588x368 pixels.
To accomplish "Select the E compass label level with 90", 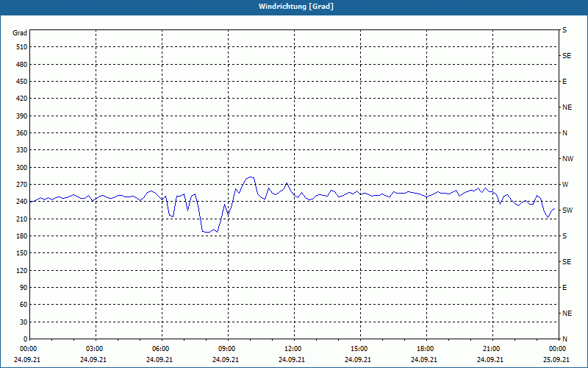I will [564, 288].
